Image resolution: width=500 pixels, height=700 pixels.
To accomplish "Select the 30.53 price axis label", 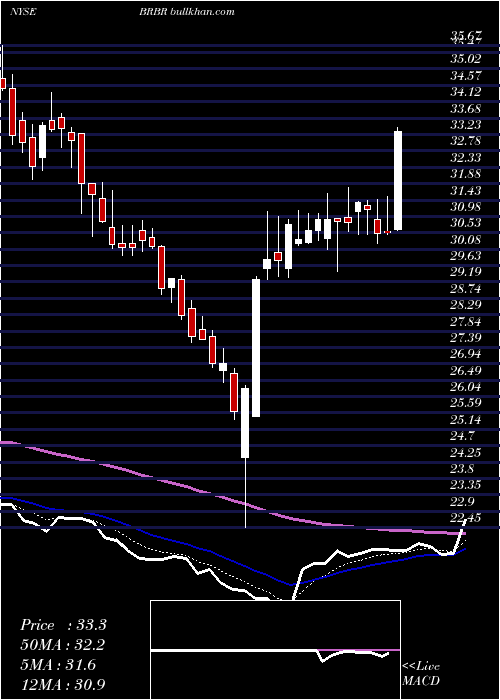I will [x=465, y=223].
